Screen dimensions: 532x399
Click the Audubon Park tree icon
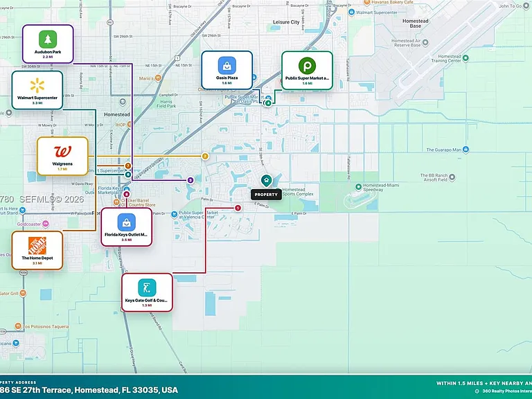[x=48, y=39]
